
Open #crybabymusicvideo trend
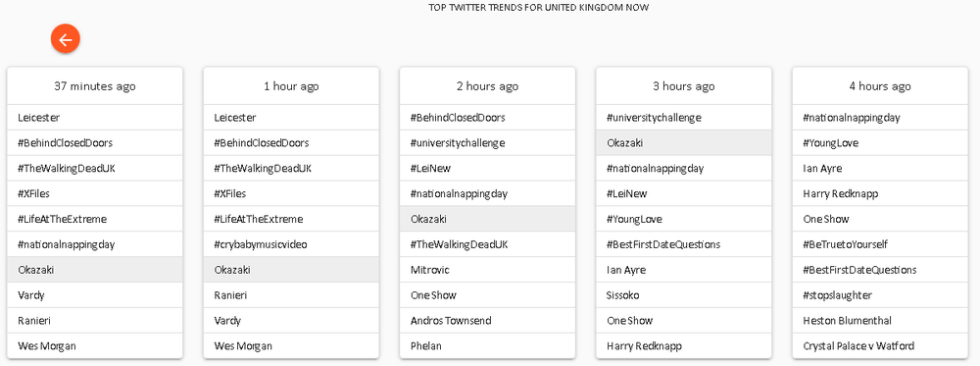tap(291, 244)
